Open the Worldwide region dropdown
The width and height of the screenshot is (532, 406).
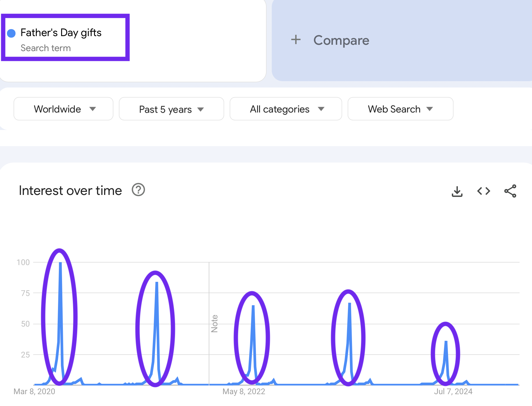coord(63,109)
